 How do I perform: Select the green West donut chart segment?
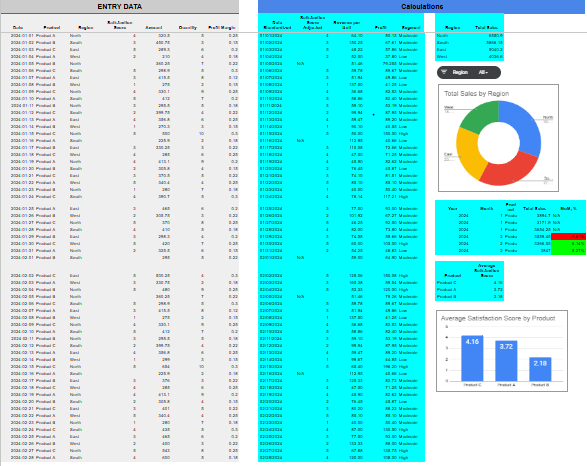[480, 115]
